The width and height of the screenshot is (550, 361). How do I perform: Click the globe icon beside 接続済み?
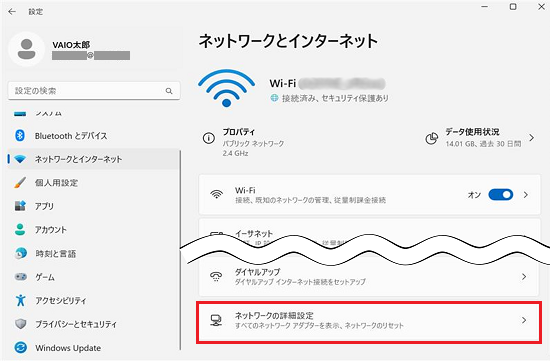click(274, 98)
